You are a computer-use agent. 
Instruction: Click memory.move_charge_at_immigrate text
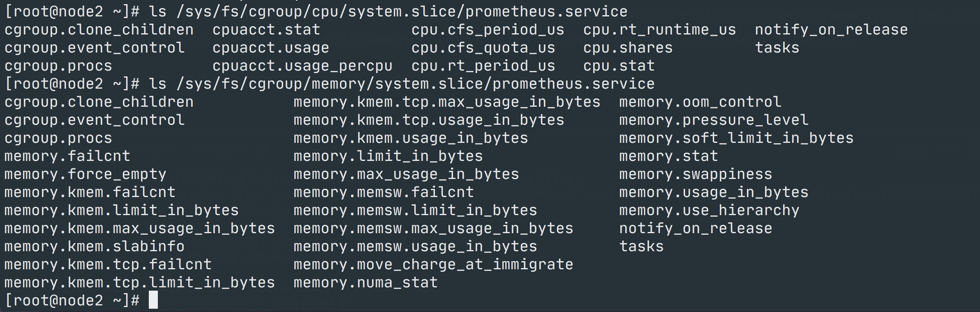[x=433, y=264]
